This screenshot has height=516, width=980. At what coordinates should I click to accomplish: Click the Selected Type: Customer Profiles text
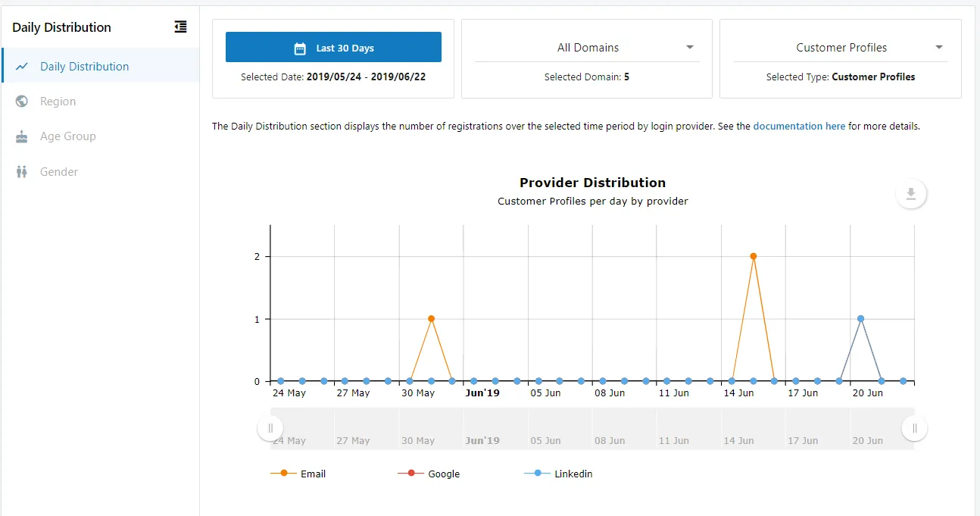tap(841, 77)
